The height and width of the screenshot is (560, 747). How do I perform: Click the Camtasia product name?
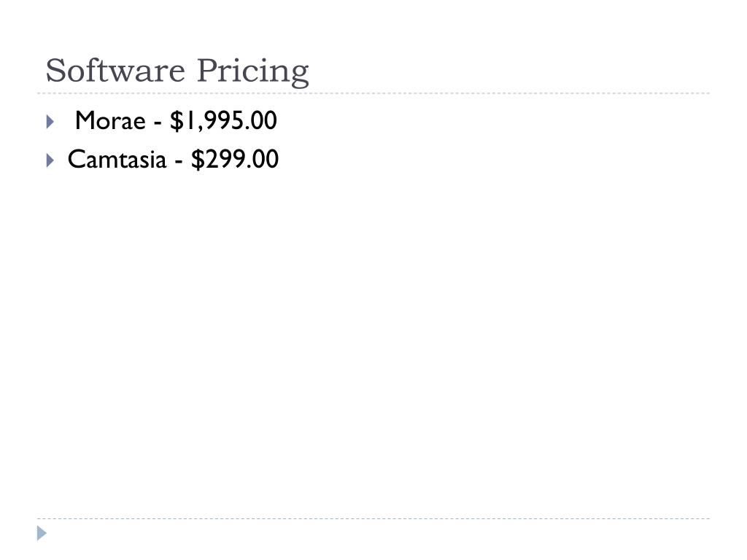tap(117, 159)
